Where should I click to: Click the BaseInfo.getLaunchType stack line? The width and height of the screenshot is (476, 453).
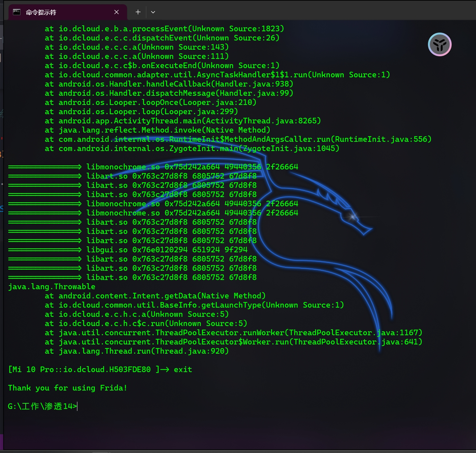pyautogui.click(x=194, y=305)
